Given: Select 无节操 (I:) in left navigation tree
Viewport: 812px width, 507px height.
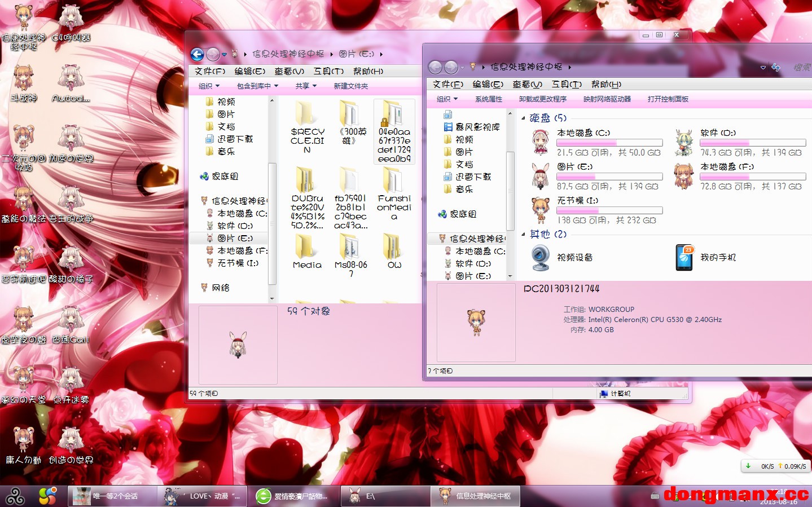Looking at the screenshot, I should click(238, 263).
